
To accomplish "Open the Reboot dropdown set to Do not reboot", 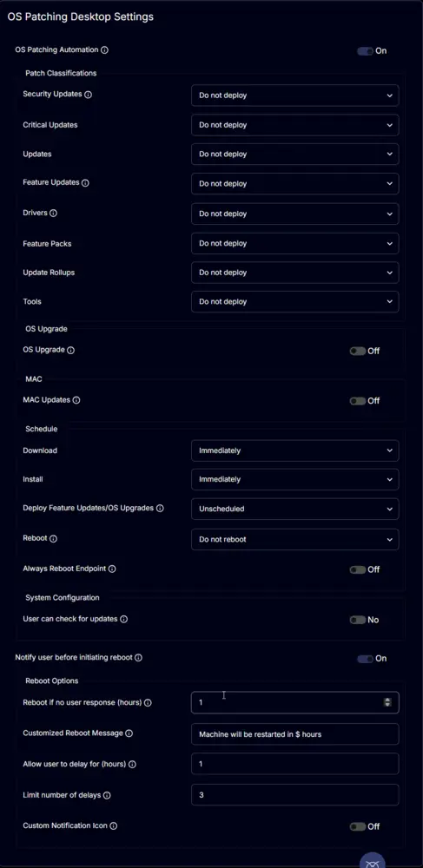I will pyautogui.click(x=295, y=539).
